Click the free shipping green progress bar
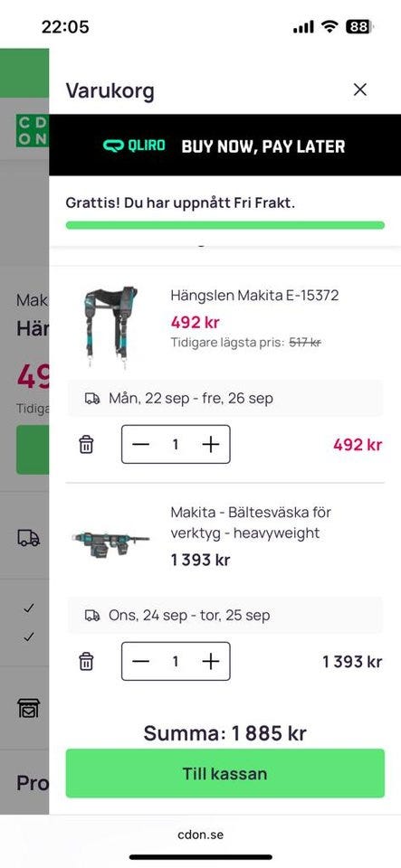 tap(224, 225)
